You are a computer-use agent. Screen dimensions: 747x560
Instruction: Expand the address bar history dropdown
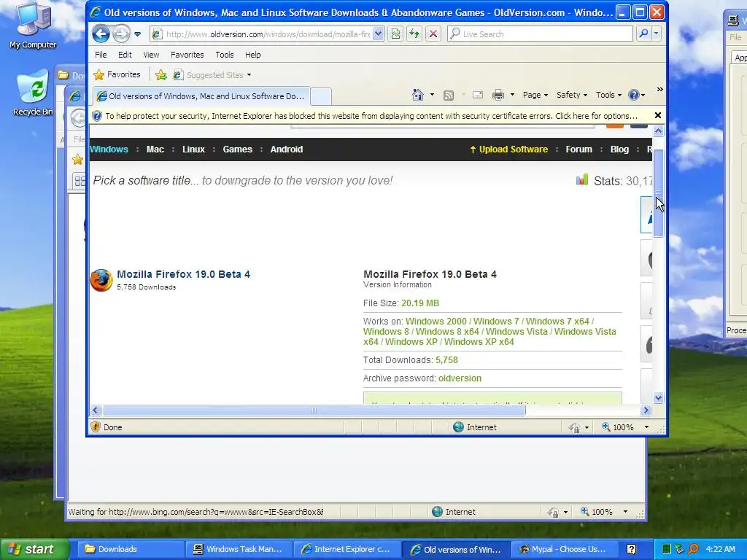coord(378,34)
